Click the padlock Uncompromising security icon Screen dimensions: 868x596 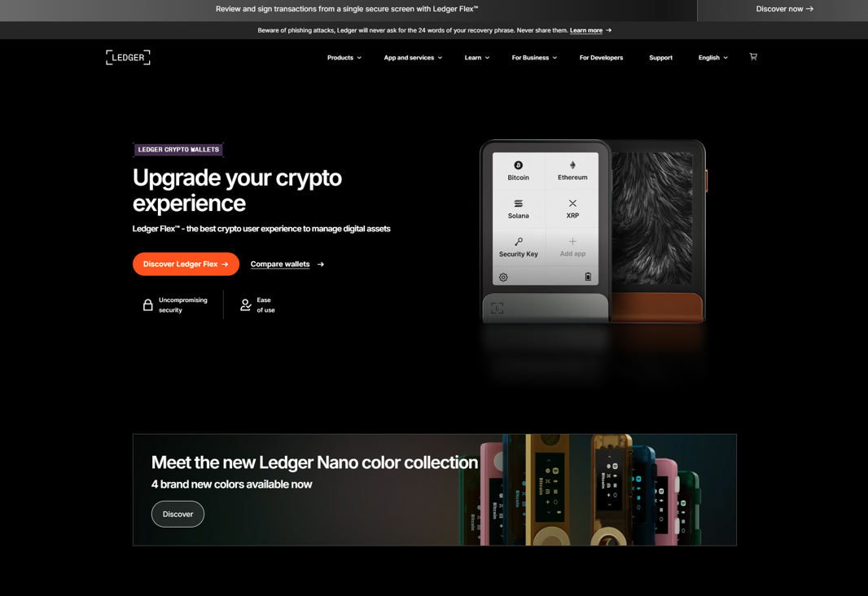[x=148, y=305]
